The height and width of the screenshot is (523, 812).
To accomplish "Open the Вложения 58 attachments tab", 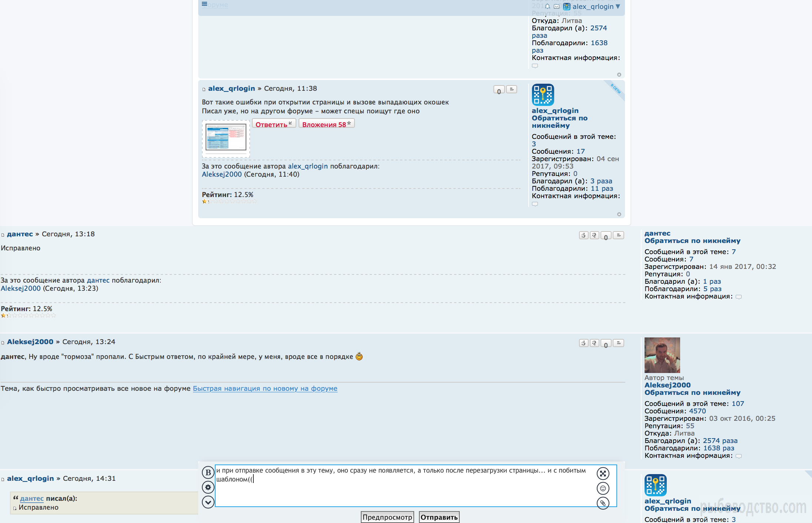I will (x=326, y=124).
